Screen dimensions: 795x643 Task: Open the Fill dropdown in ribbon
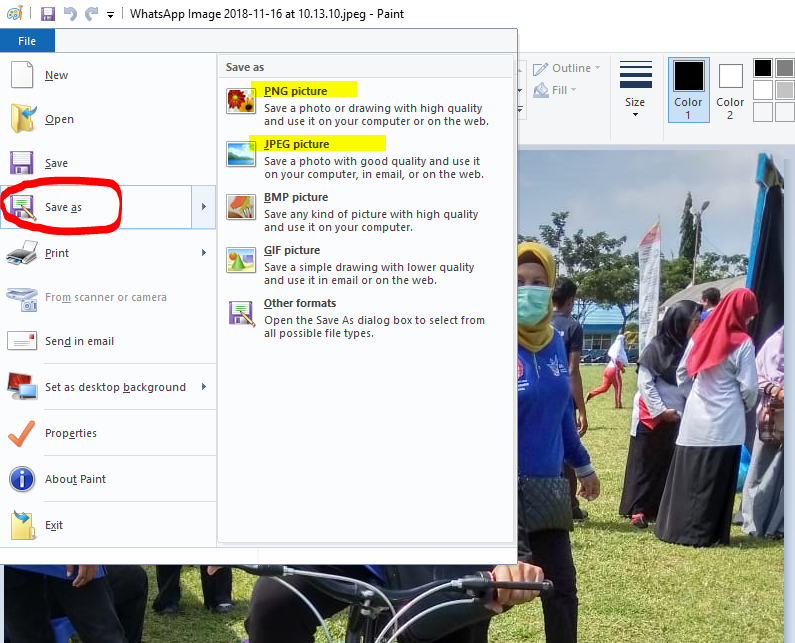[555, 90]
